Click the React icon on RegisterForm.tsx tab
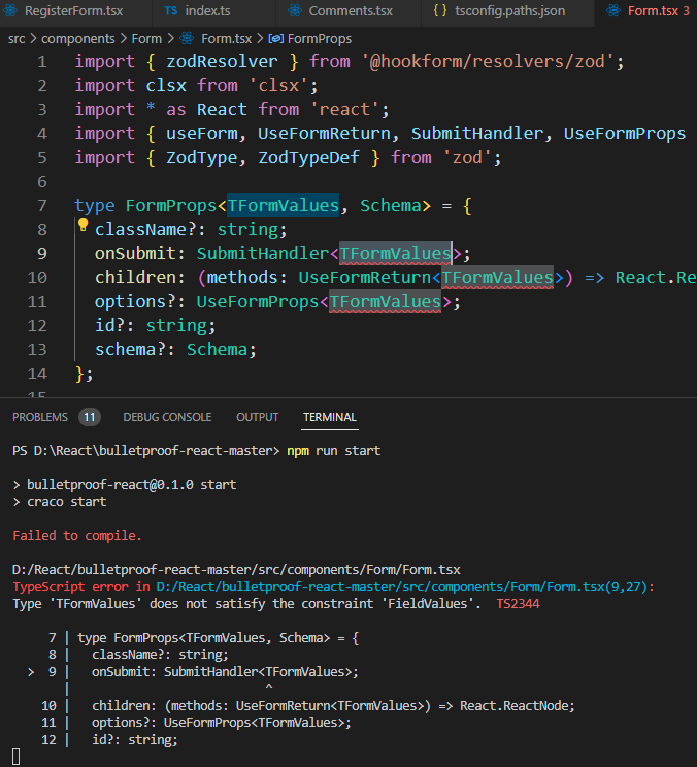The image size is (697, 767). (11, 10)
